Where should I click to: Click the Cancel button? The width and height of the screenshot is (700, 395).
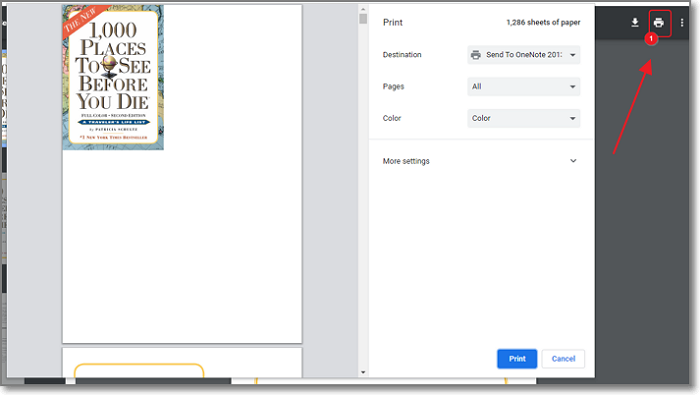point(563,359)
